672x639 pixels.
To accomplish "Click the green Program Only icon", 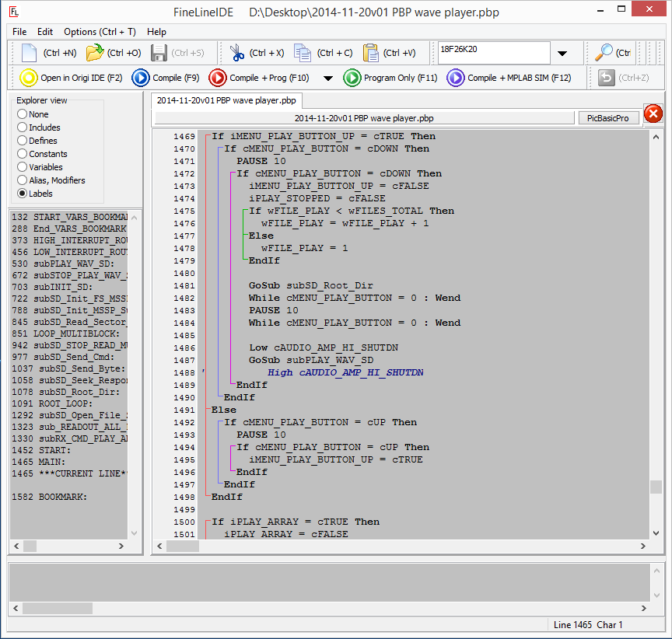I will pyautogui.click(x=352, y=78).
